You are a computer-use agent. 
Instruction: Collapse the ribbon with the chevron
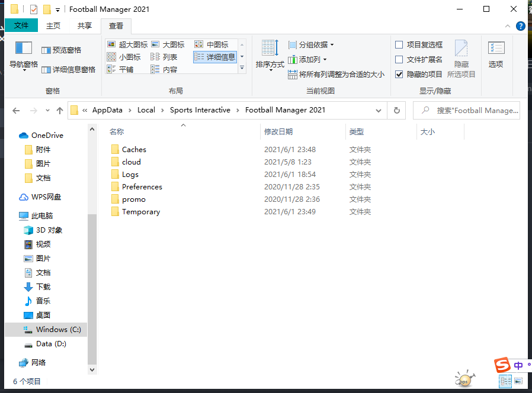click(x=508, y=26)
